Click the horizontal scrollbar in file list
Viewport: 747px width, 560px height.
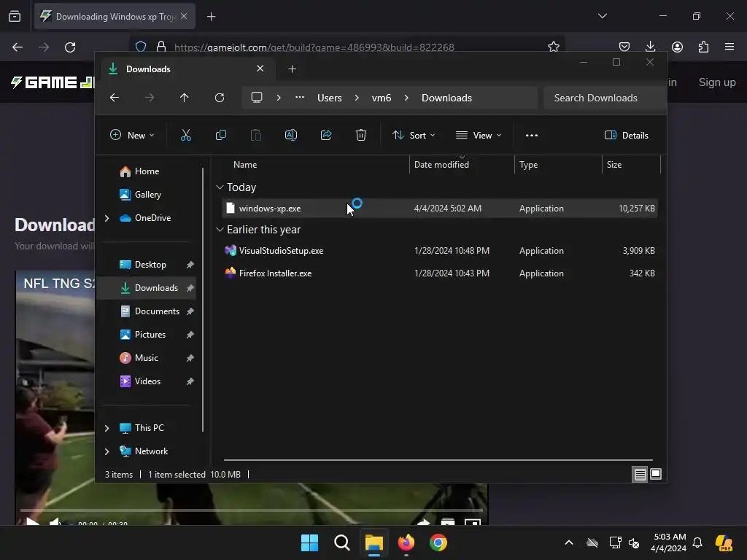(x=438, y=460)
